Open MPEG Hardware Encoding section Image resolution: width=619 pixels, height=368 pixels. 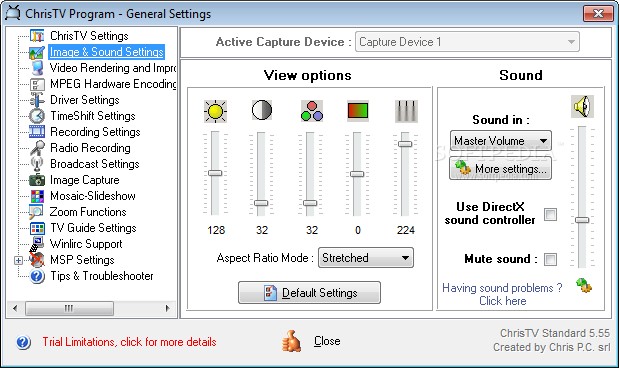pos(113,84)
